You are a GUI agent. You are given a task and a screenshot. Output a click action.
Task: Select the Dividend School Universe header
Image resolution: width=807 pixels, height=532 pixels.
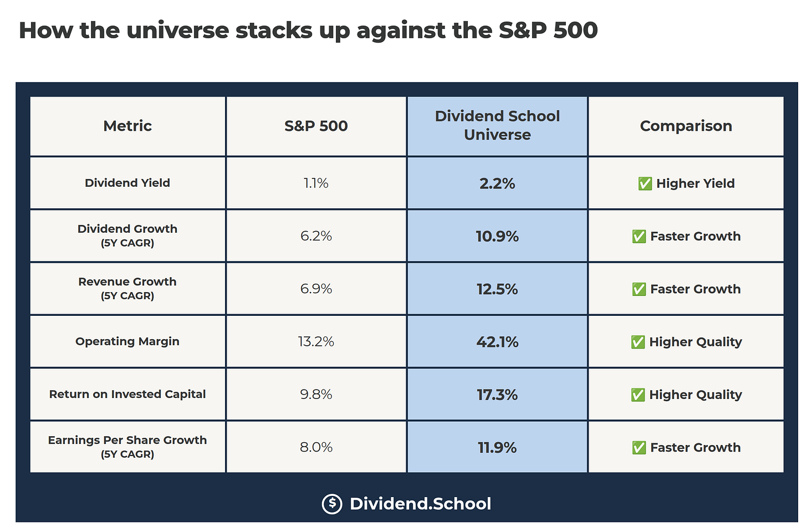497,126
